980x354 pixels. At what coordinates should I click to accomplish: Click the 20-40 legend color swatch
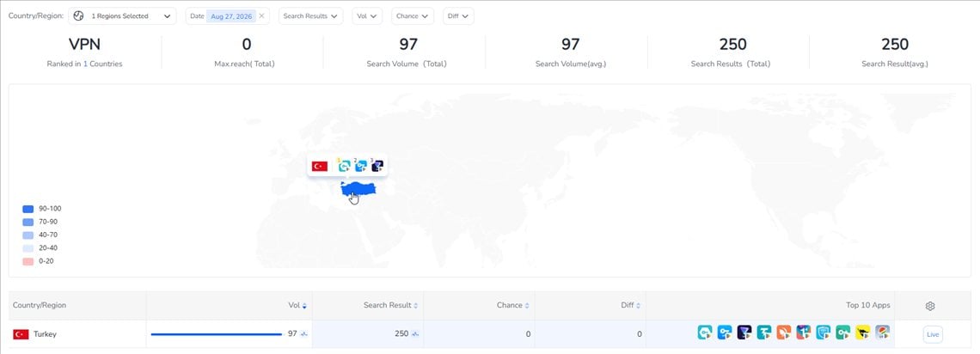click(28, 248)
